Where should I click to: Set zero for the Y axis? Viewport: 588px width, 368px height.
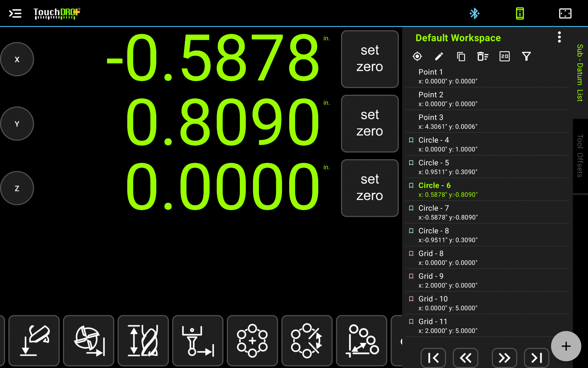click(370, 124)
